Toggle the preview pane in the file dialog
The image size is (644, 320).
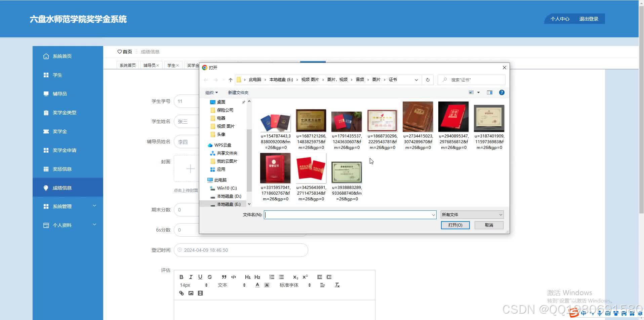[x=489, y=92]
